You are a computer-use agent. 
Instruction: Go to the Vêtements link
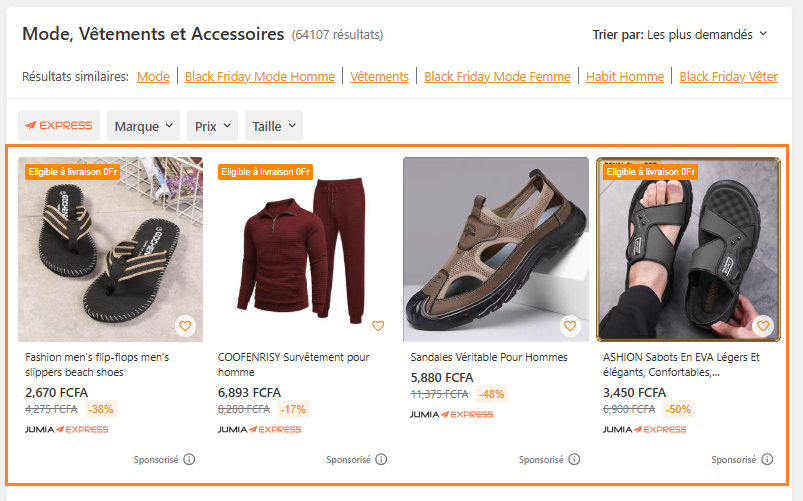379,77
